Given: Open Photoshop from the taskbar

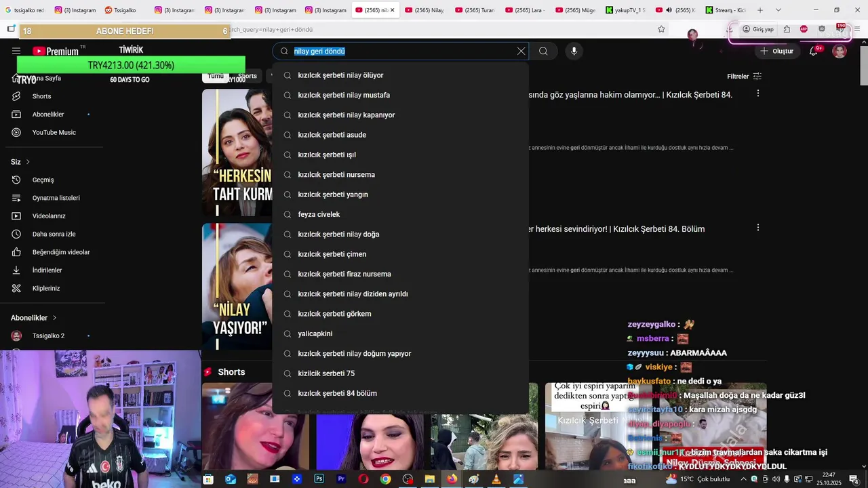Looking at the screenshot, I should (x=319, y=479).
